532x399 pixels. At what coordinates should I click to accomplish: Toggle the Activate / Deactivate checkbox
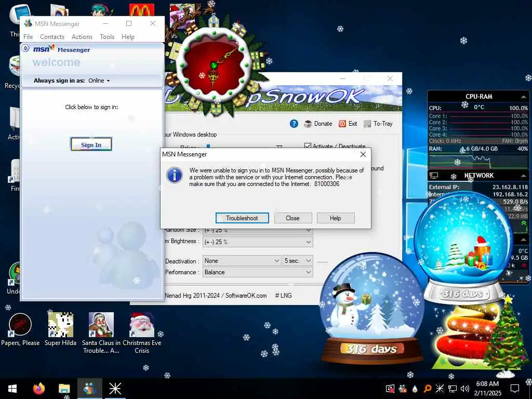pos(308,146)
